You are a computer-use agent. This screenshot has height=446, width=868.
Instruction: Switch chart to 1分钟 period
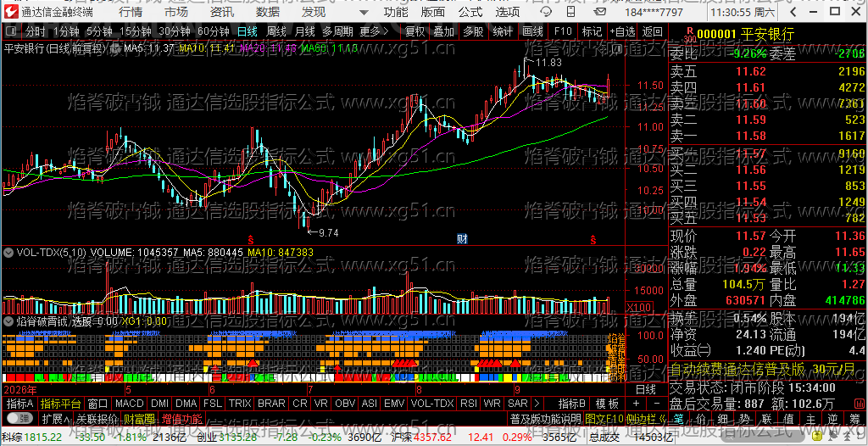pos(66,31)
